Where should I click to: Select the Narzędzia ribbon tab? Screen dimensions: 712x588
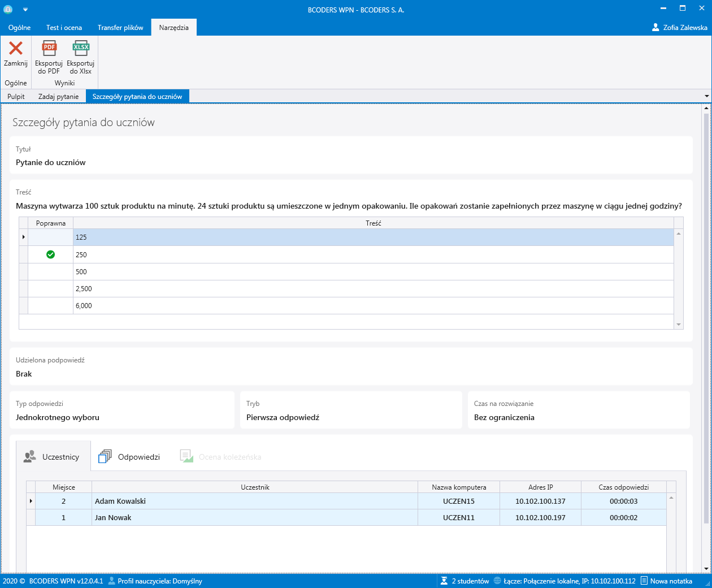pos(174,27)
